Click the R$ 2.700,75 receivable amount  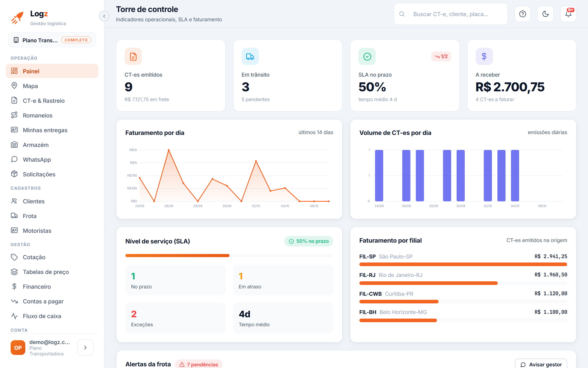pyautogui.click(x=510, y=87)
